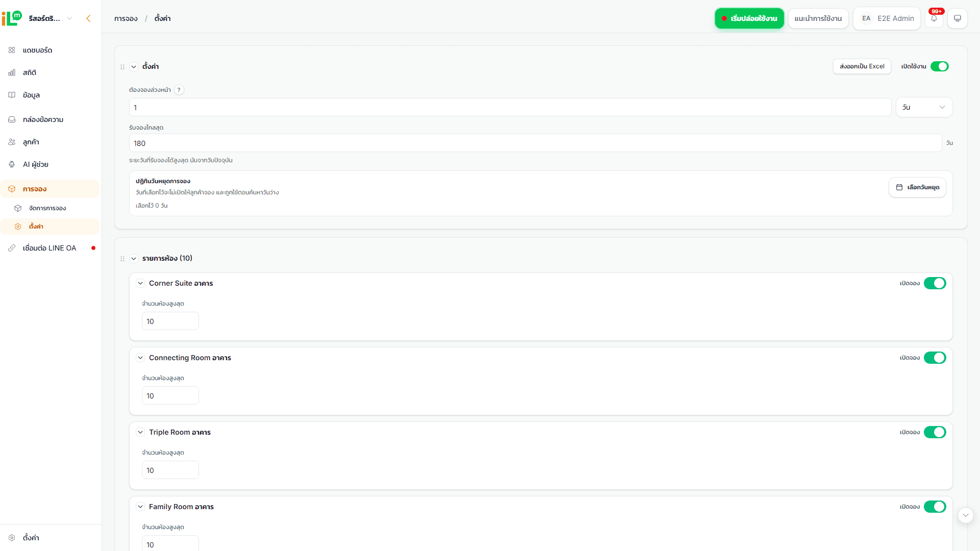Toggle the เปิดใช้งาน switch
Viewport: 980px width, 551px height.
click(x=940, y=66)
